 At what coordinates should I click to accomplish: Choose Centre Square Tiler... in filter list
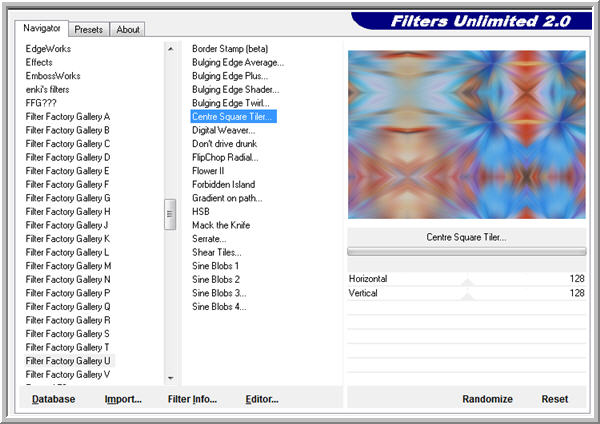click(233, 116)
